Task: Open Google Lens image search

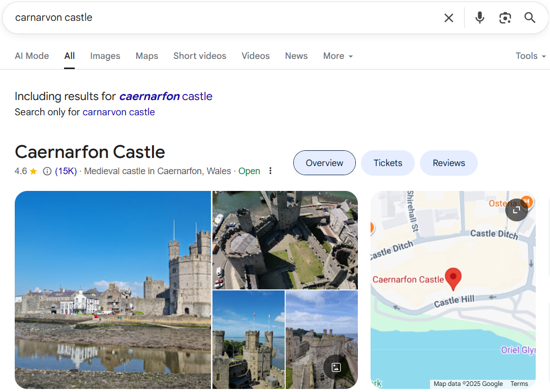Action: [505, 18]
